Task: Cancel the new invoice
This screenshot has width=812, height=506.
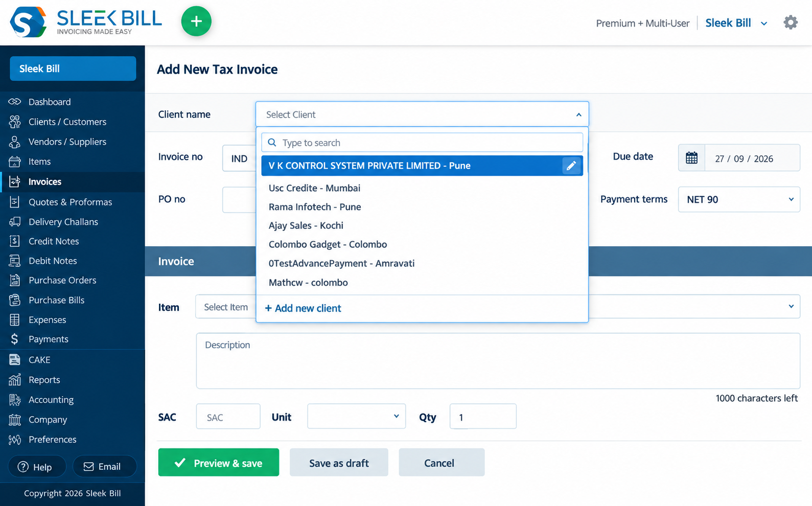Action: [442, 462]
